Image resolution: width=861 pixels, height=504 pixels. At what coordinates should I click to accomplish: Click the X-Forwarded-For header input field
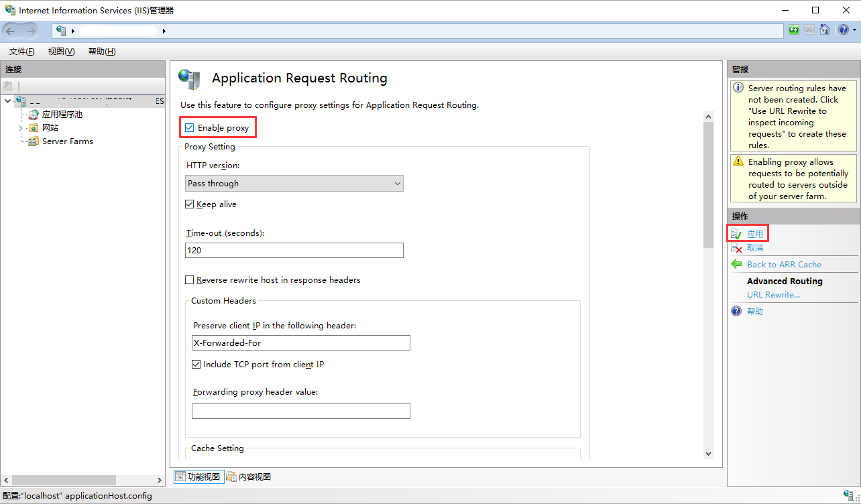pos(300,342)
